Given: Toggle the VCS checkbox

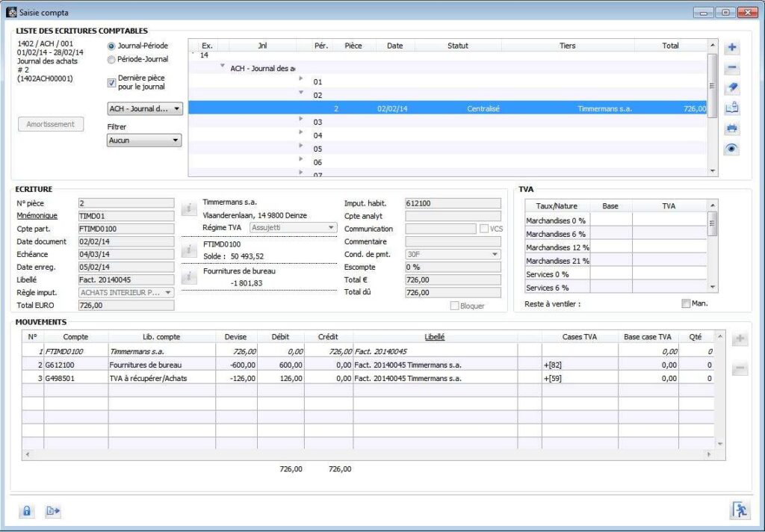Looking at the screenshot, I should tap(484, 229).
